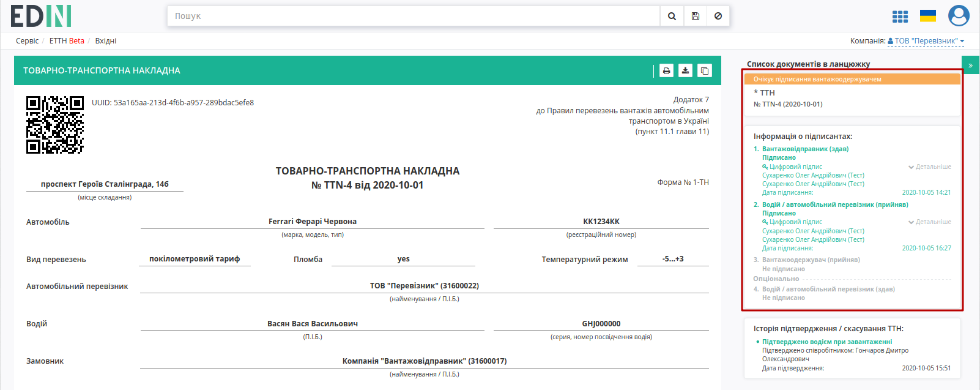Click temperature value -5...+3
The width and height of the screenshot is (980, 390).
(x=673, y=258)
